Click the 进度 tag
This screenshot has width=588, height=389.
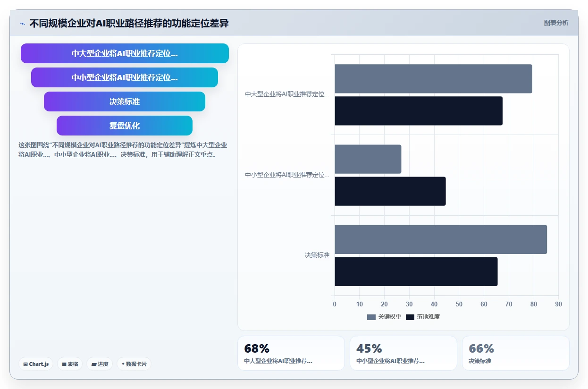click(100, 364)
